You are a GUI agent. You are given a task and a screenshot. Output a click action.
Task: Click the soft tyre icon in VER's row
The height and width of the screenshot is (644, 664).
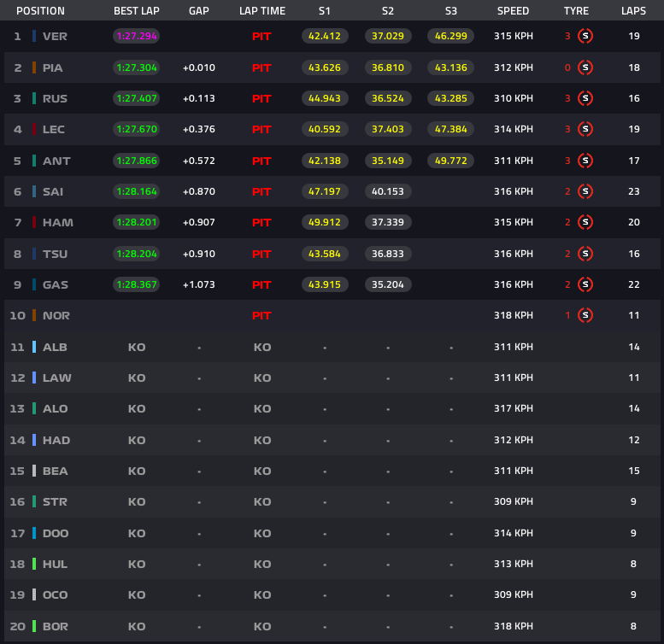(585, 37)
